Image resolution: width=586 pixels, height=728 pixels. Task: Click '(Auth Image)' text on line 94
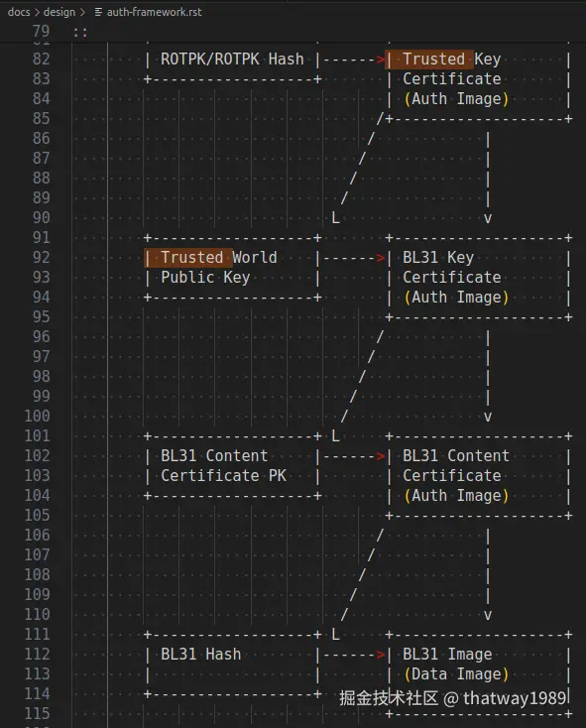[x=456, y=298]
